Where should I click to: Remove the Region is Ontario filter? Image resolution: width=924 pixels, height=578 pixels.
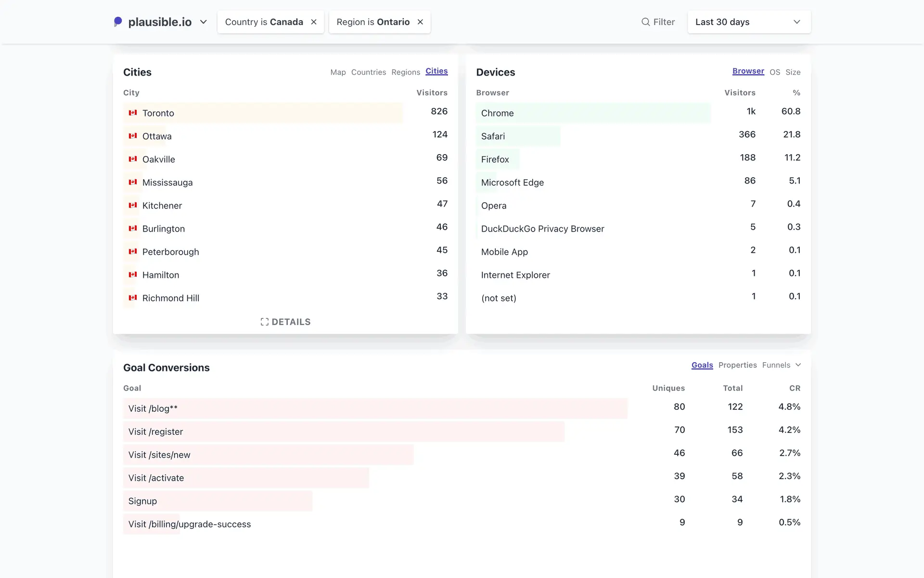pos(420,22)
